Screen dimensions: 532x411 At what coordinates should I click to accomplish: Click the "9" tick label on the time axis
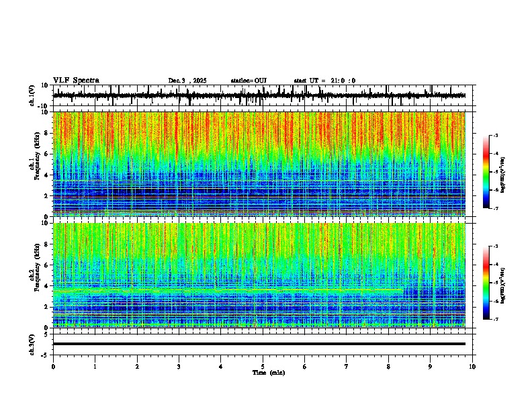point(430,367)
